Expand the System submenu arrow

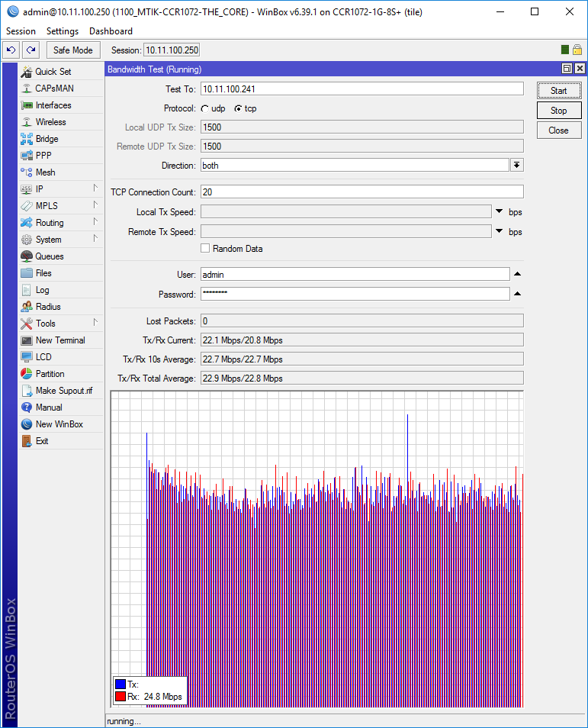95,238
